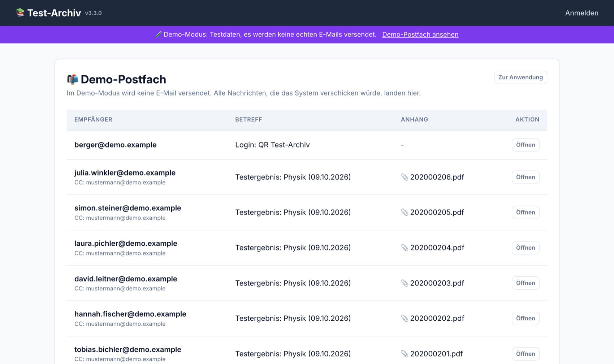Click the Test-Archiv books logo icon
Image resolution: width=614 pixels, height=364 pixels.
click(x=20, y=13)
